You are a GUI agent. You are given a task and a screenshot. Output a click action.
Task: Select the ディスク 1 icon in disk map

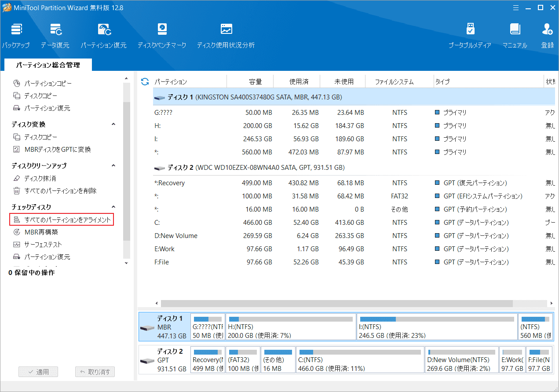click(147, 328)
